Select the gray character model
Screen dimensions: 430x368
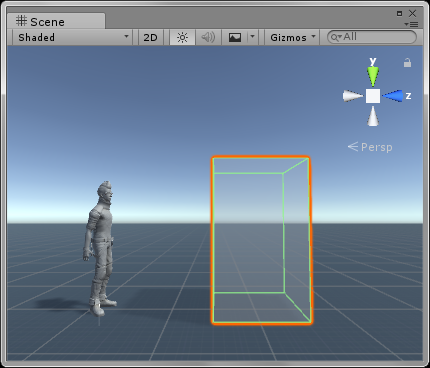100,248
